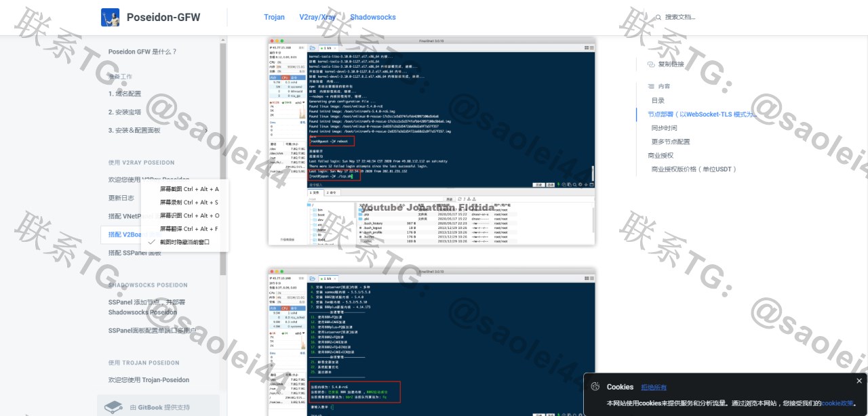Open the 由 GitBook 提供支持 link

159,407
